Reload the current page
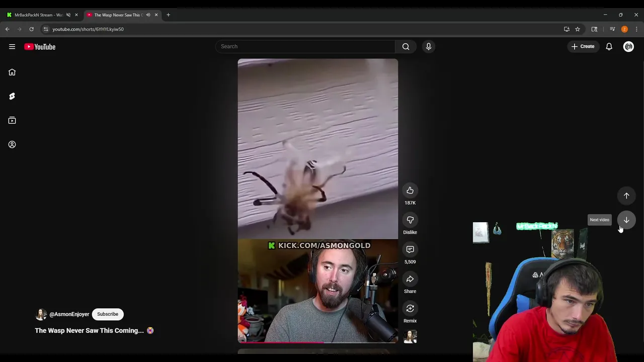The image size is (644, 362). coord(31,29)
